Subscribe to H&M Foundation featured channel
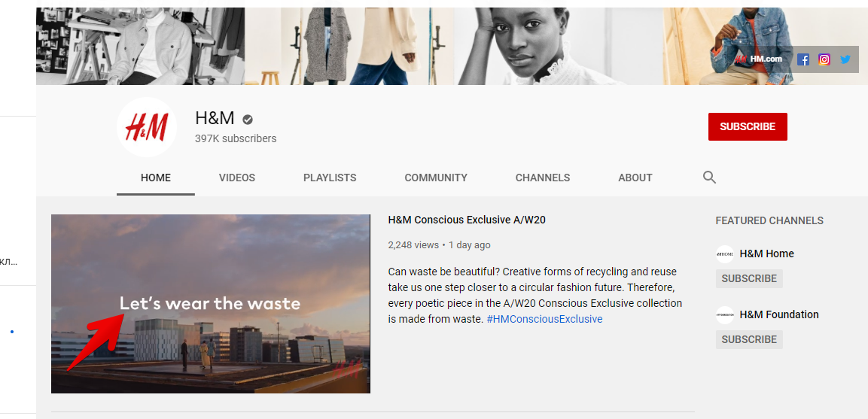Screen dimensions: 868x419 point(749,339)
